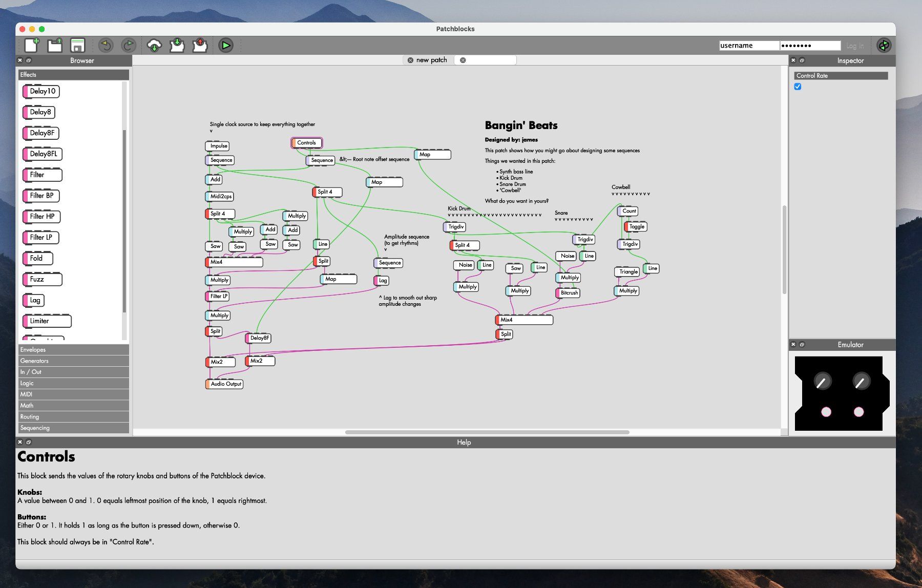The width and height of the screenshot is (922, 588).
Task: Select the Delay10 effect block
Action: tap(41, 91)
